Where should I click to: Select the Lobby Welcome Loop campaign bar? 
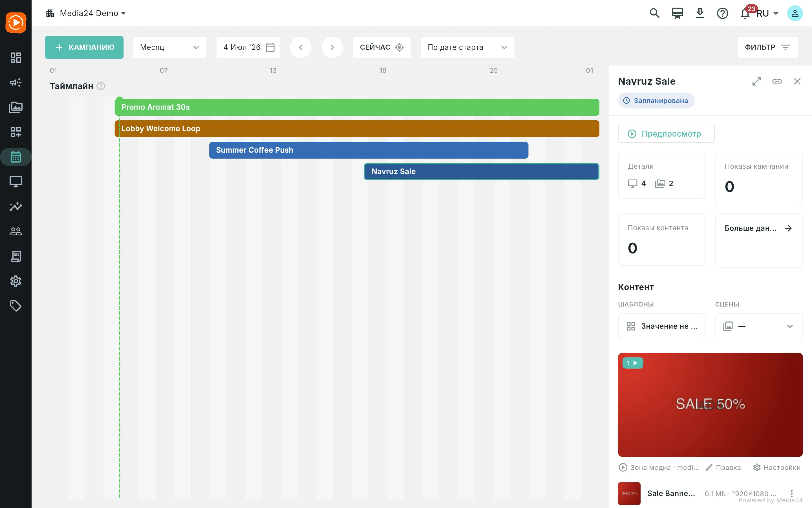tap(357, 129)
